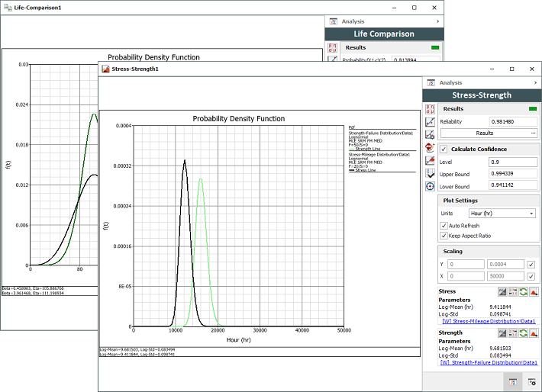This screenshot has width=542, height=392.
Task: Open the Stress-Mileage Distribution!Data1 link
Action: 488,323
